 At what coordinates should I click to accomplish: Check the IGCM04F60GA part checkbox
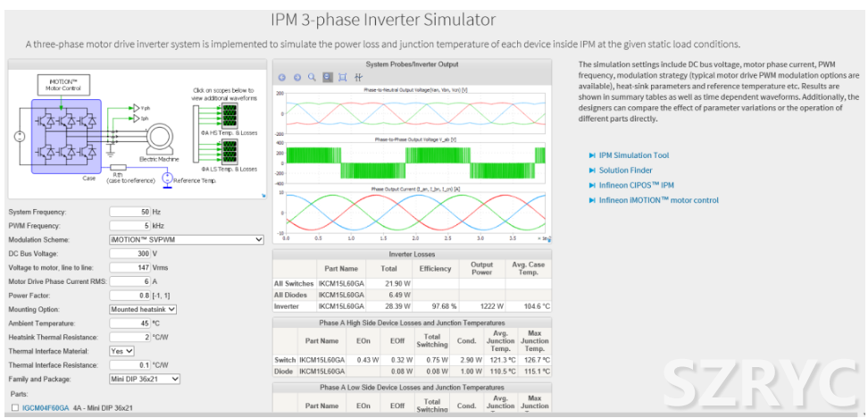(x=13, y=407)
